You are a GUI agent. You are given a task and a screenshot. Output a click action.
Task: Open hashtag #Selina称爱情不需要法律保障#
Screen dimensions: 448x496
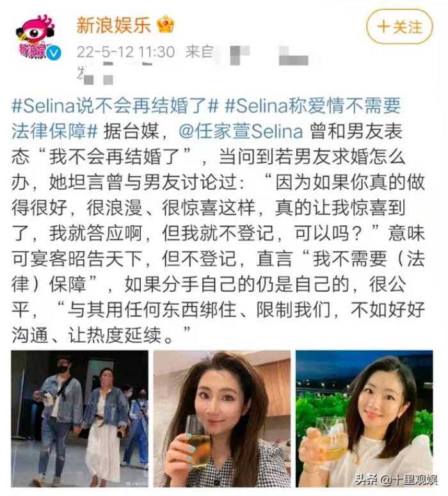pos(206,118)
